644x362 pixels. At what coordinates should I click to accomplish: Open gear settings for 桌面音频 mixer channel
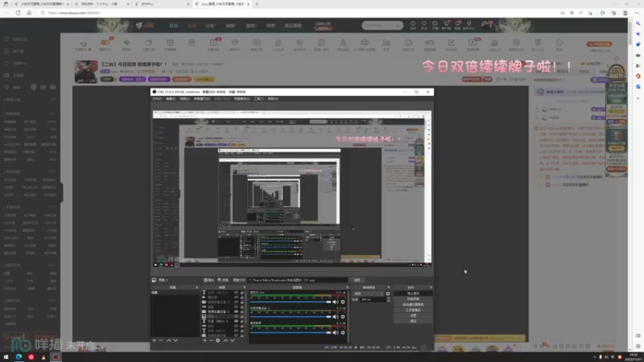[343, 332]
